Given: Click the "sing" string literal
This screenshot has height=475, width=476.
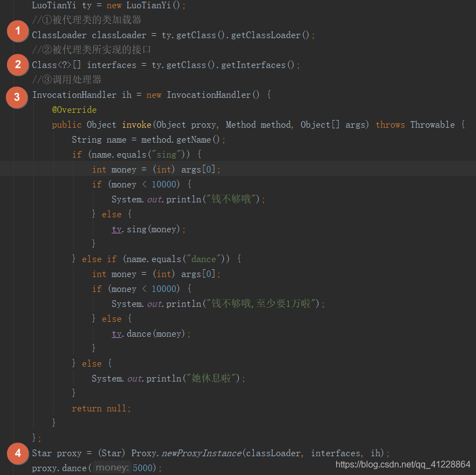Looking at the screenshot, I should pos(166,155).
